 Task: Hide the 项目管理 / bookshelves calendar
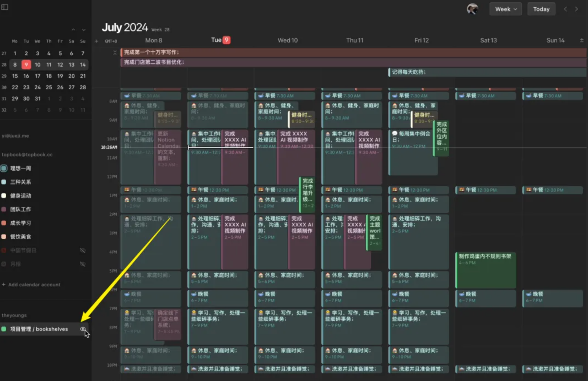[x=83, y=329]
